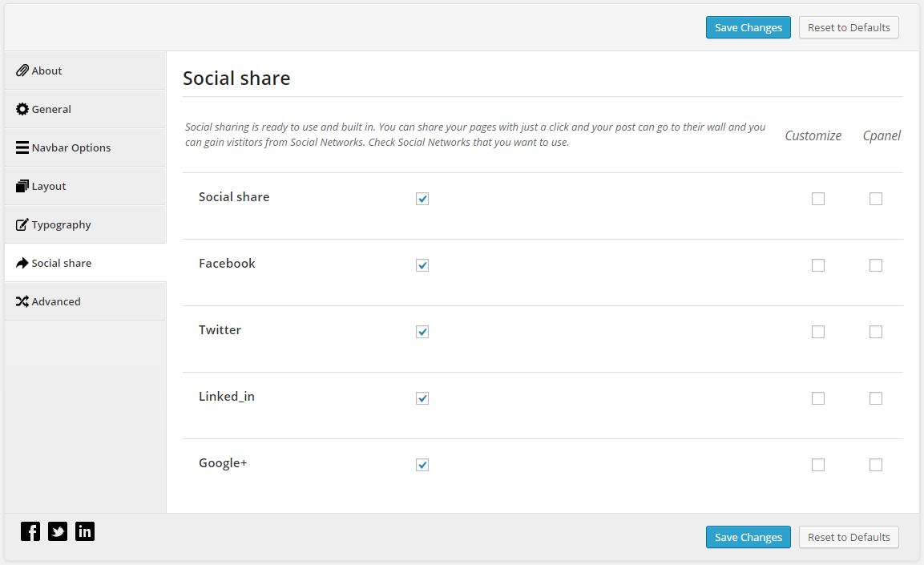Click the Facebook row label

227,264
